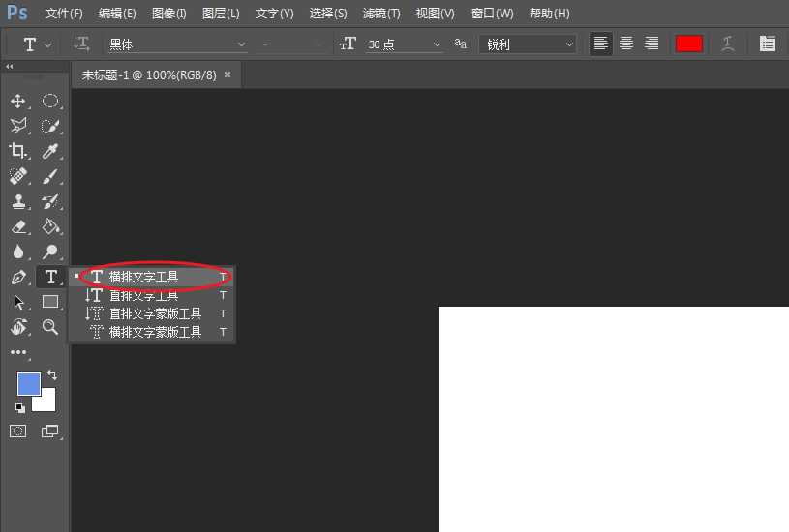This screenshot has height=532, width=789.
Task: Close the 未标题-1 document tab
Action: pos(228,74)
